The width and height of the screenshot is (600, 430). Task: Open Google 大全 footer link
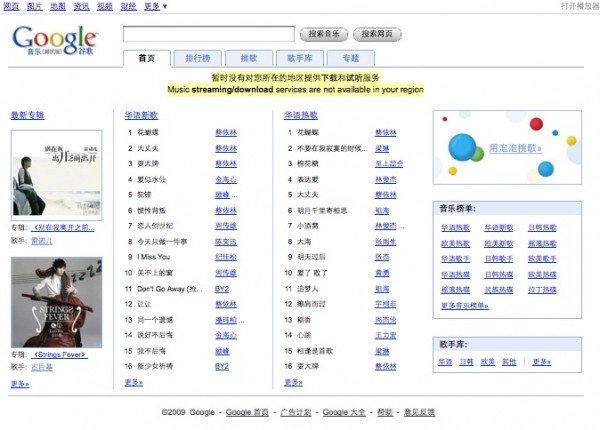(x=344, y=412)
